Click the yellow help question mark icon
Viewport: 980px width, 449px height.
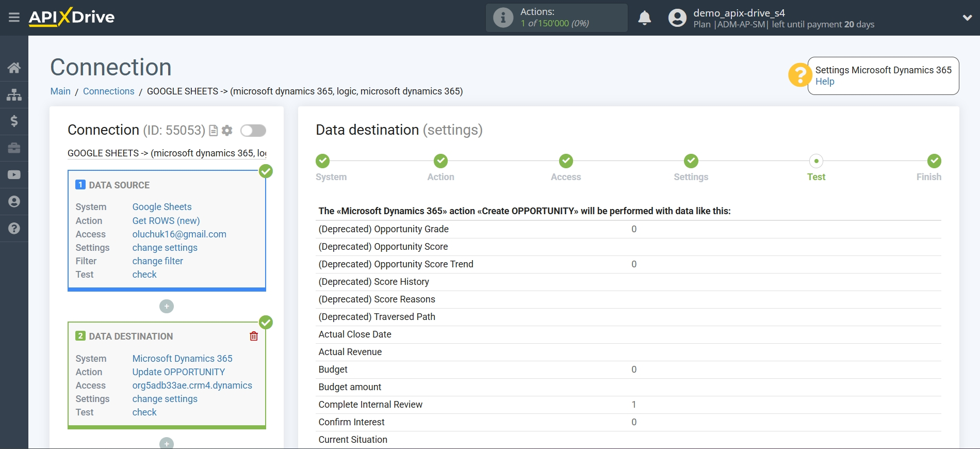coord(799,75)
